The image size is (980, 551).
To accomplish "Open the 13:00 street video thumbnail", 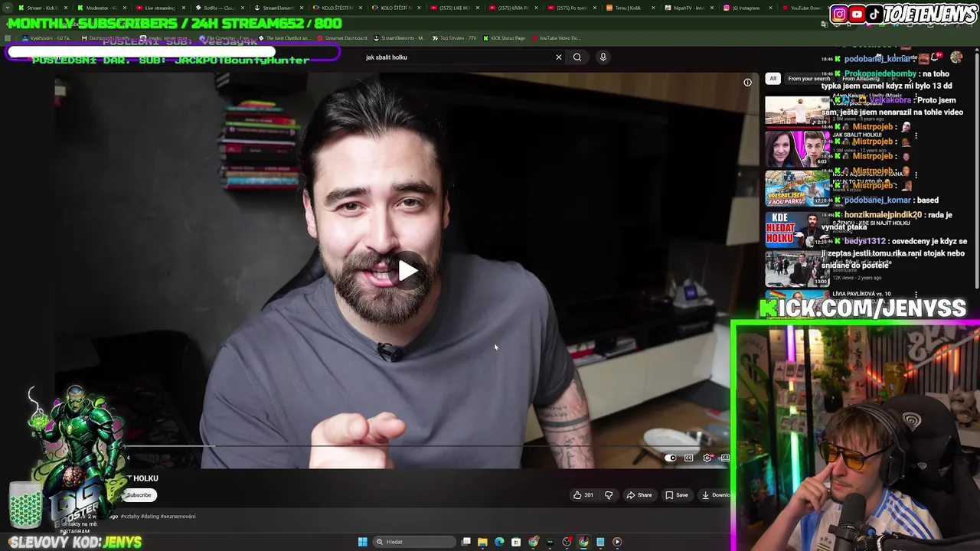I will tap(797, 268).
